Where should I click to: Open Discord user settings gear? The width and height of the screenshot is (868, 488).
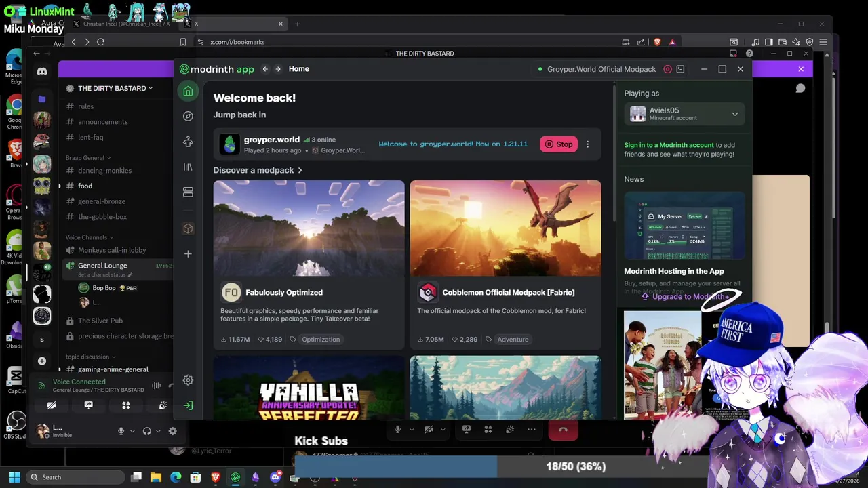pos(172,431)
